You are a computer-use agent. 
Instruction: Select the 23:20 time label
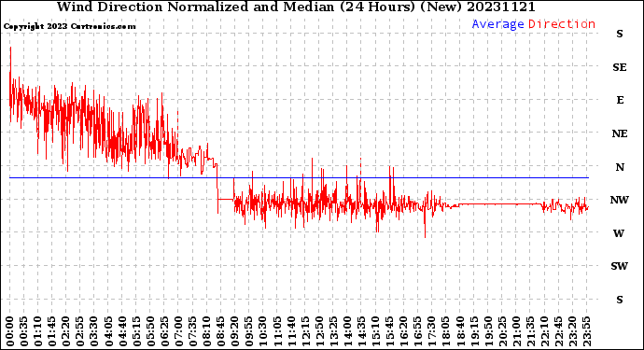(573, 332)
